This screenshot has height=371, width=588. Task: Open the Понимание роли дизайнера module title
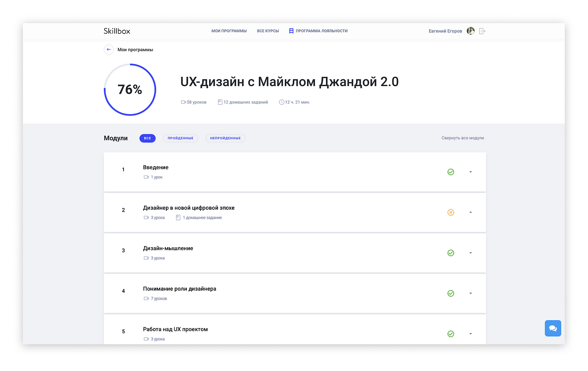(180, 289)
